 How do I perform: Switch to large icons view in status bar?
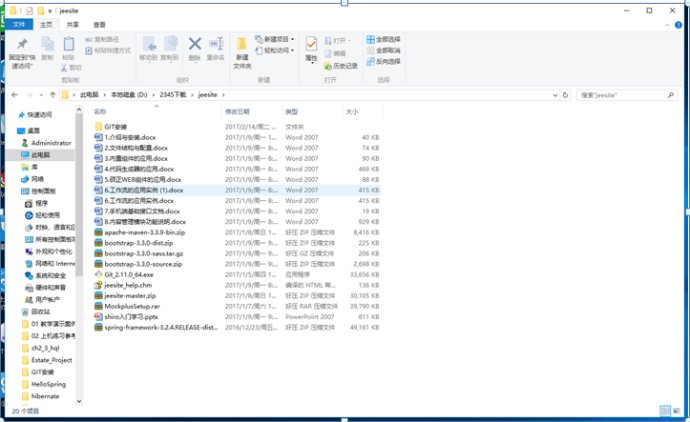click(x=676, y=411)
